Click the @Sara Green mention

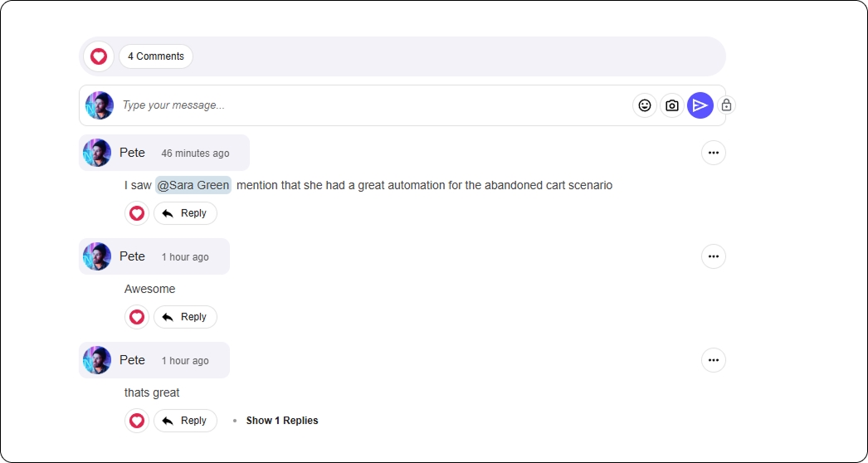[193, 185]
